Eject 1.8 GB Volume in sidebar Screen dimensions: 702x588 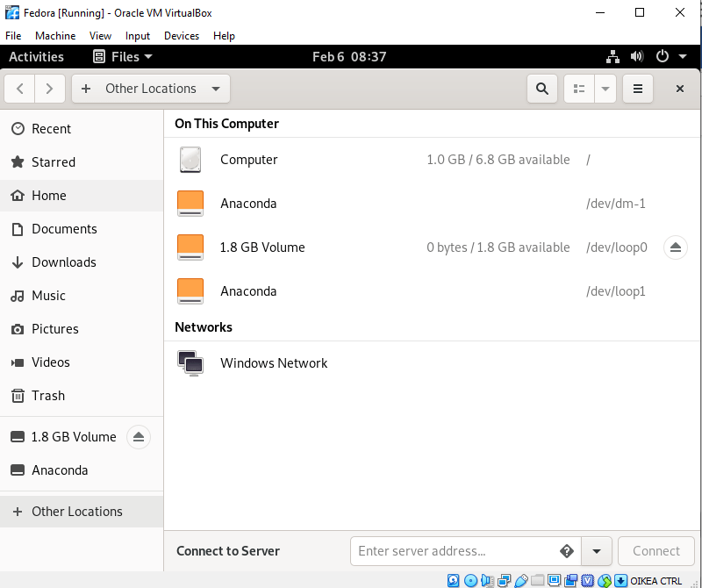[139, 437]
